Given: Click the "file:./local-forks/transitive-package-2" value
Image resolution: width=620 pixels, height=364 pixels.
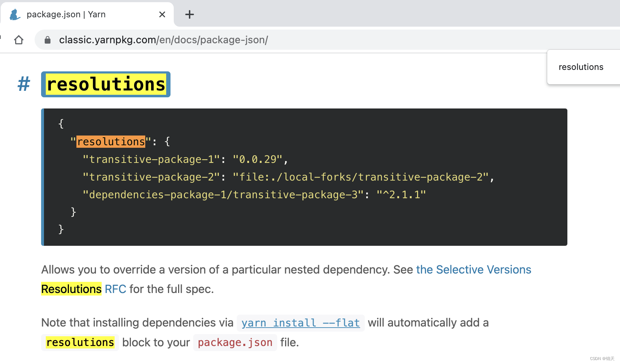Looking at the screenshot, I should point(360,177).
